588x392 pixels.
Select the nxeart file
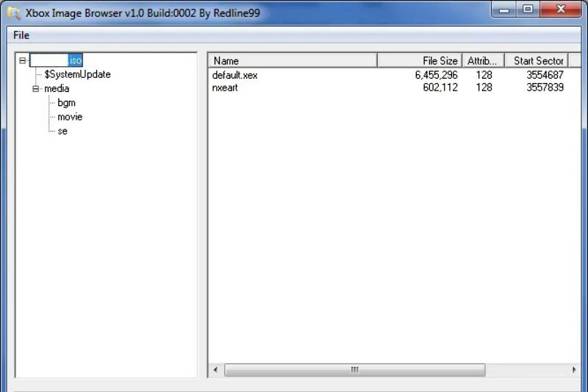point(225,88)
